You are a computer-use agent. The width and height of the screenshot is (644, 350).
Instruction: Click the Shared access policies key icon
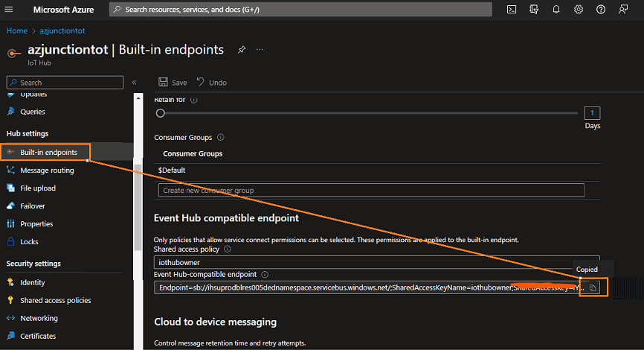coord(11,300)
